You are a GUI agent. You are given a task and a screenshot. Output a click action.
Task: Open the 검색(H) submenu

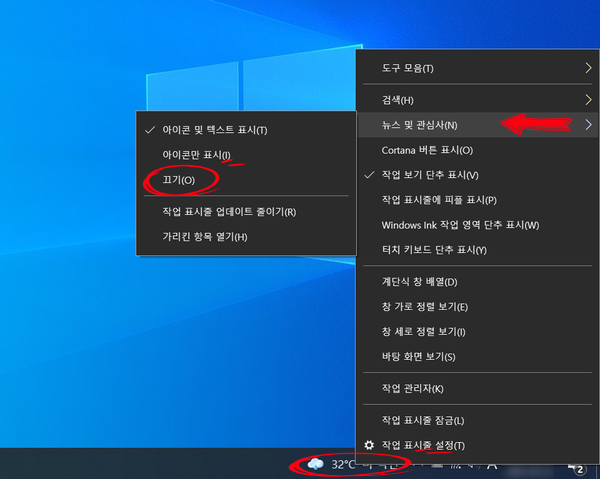478,100
